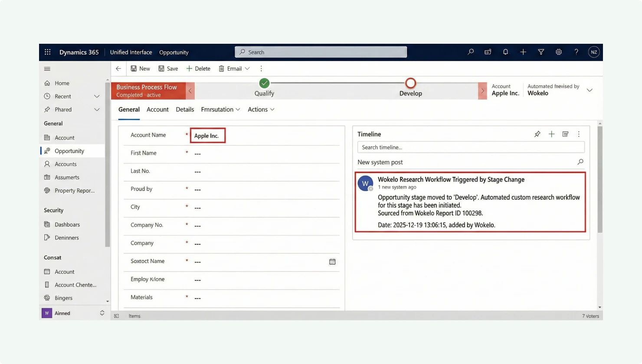Viewport: 642px width, 364px height.
Task: Move process flow to previous stage arrow
Action: pos(190,91)
